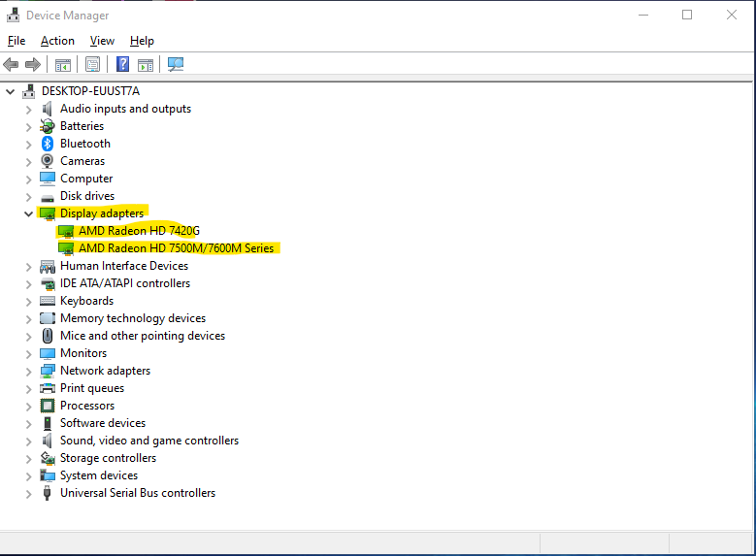Click the Human Interface Devices icon
This screenshot has width=756, height=556.
(x=48, y=266)
